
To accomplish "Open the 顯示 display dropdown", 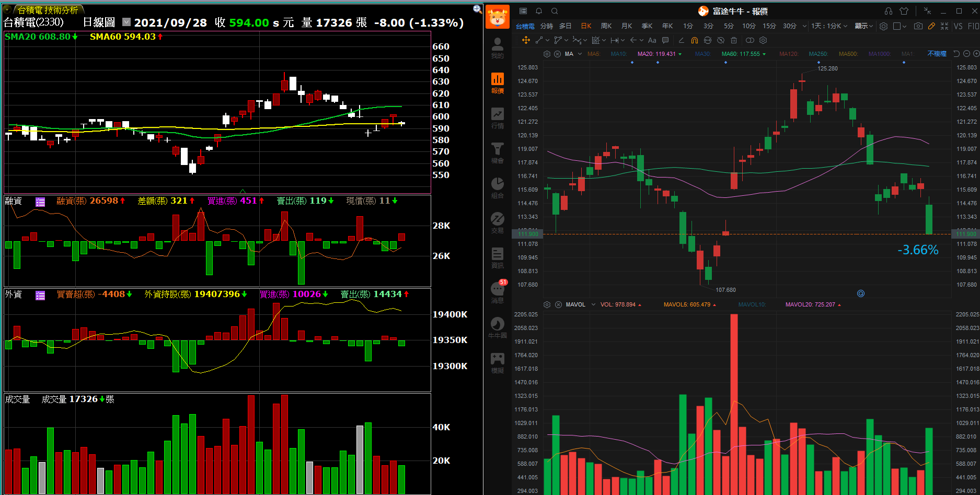I will (863, 26).
